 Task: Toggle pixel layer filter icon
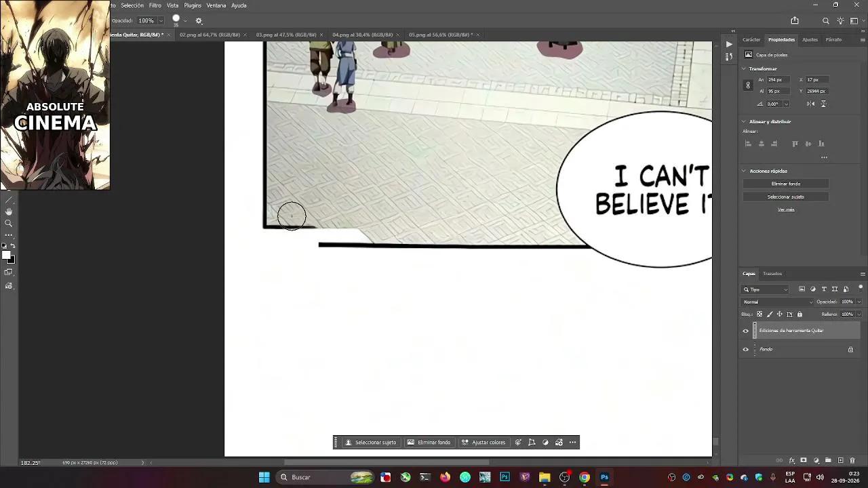tap(802, 289)
